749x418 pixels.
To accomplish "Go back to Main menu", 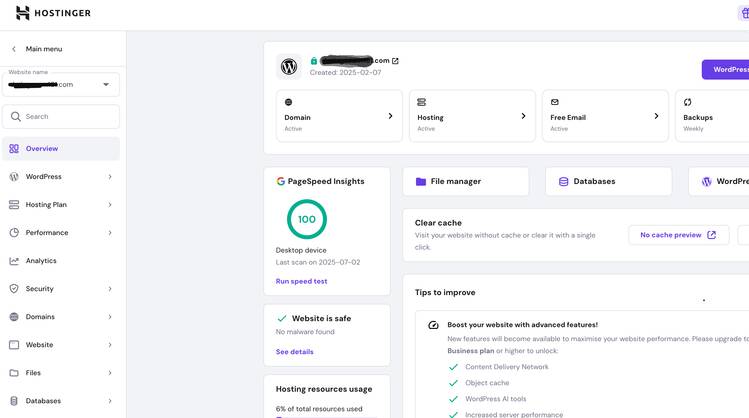I will 37,49.
